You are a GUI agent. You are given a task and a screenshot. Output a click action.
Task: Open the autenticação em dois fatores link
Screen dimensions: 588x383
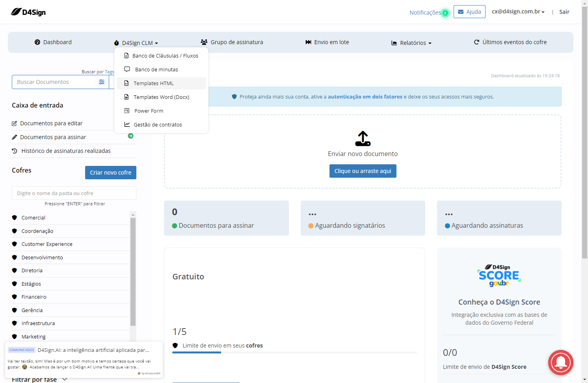[x=365, y=97]
